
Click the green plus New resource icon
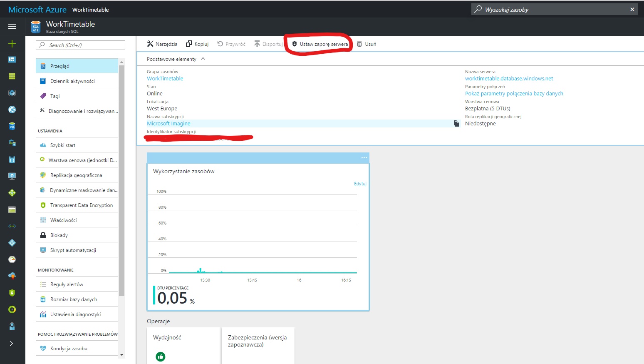point(12,44)
